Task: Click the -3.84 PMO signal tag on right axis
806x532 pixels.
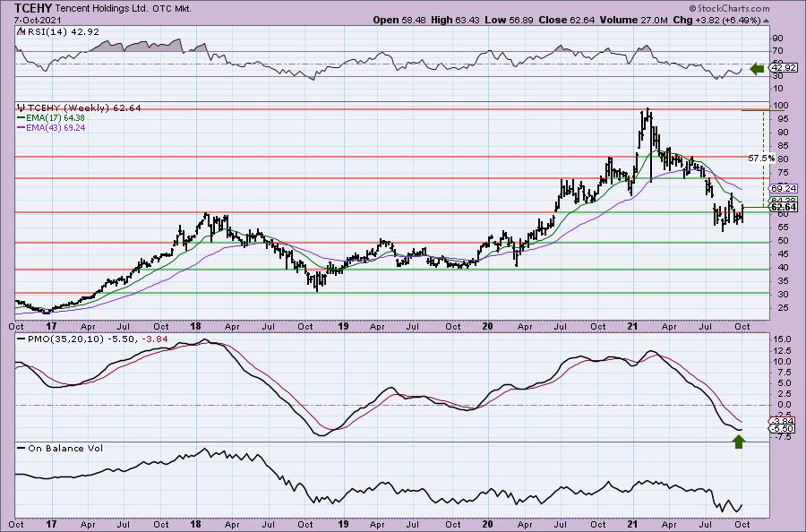Action: [784, 421]
